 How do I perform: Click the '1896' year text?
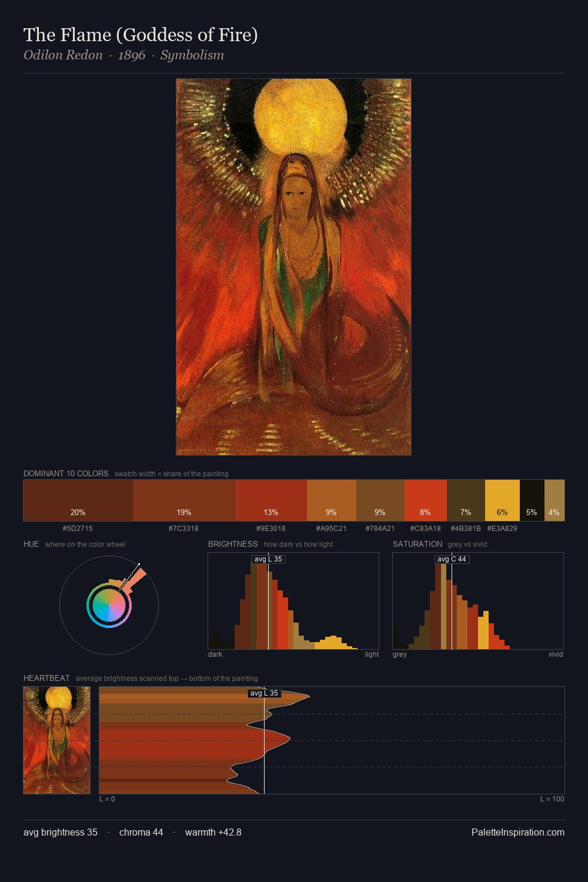click(132, 55)
